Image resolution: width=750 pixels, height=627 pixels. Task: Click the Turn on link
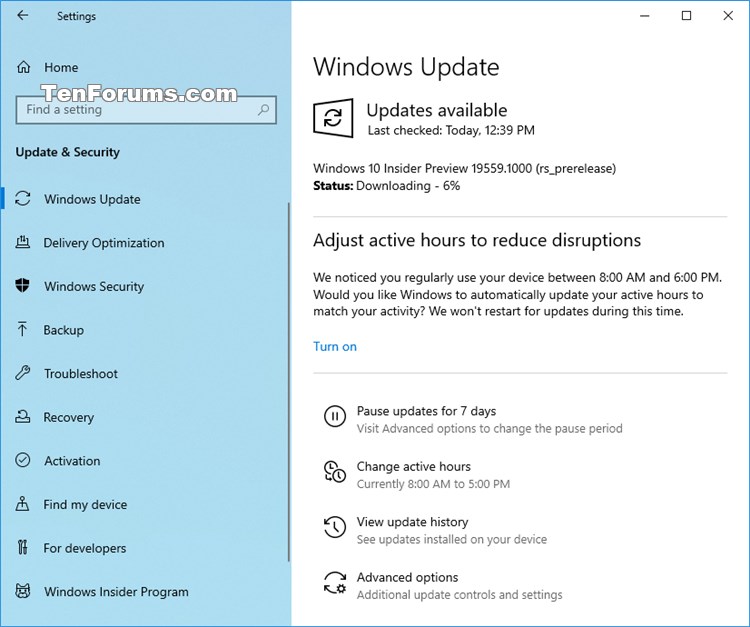tap(335, 346)
